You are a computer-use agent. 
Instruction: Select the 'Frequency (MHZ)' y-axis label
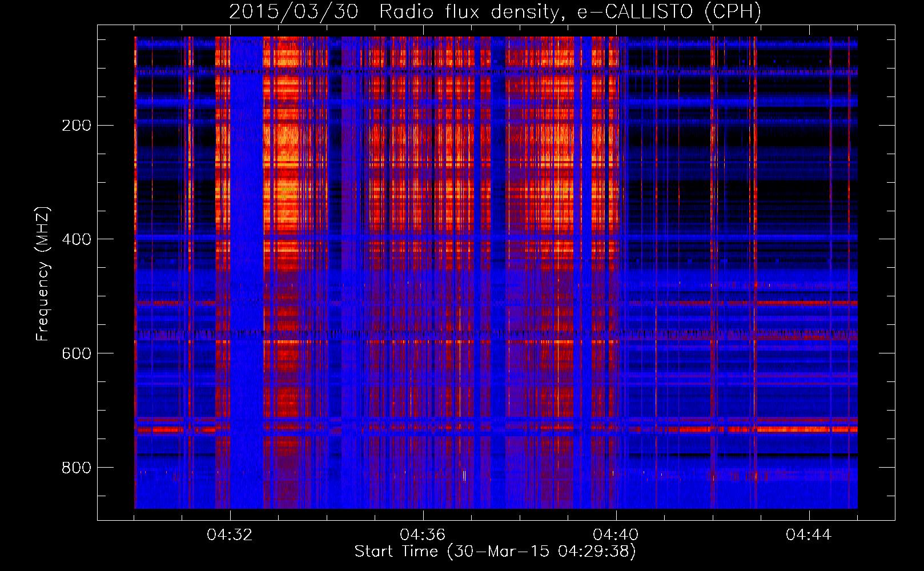(x=43, y=274)
